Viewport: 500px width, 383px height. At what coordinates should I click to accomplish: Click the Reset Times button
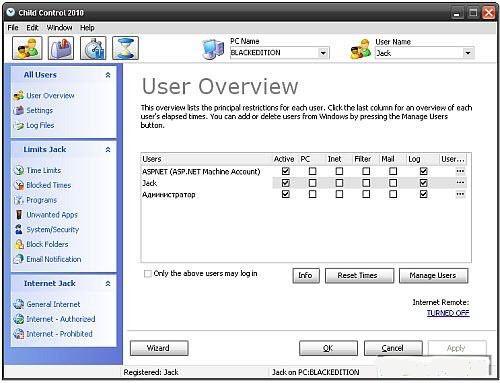[359, 276]
